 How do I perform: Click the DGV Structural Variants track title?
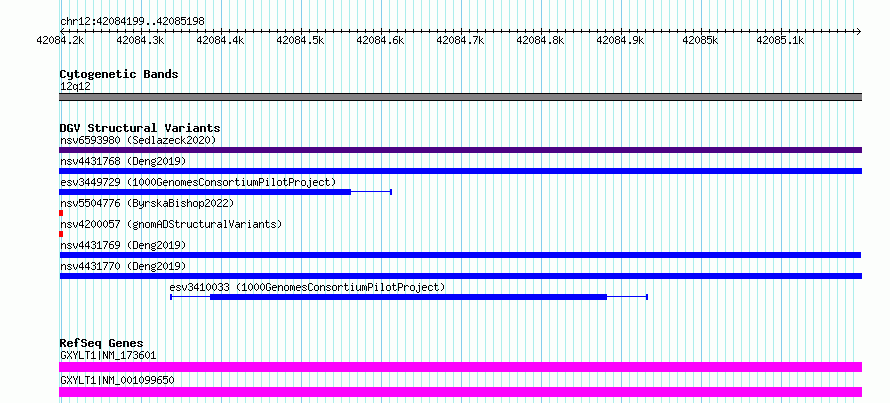coord(140,128)
